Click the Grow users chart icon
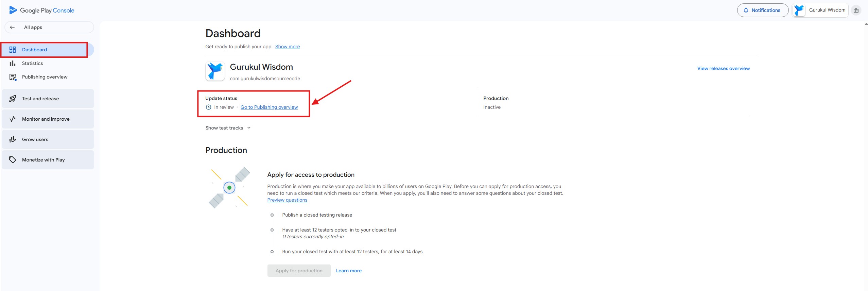868x291 pixels. click(13, 139)
